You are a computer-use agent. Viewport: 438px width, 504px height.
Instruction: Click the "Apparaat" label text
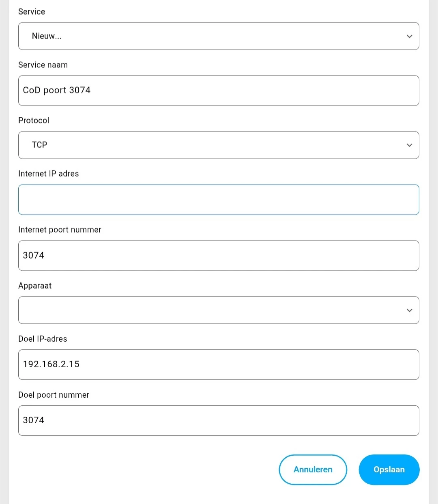[35, 286]
